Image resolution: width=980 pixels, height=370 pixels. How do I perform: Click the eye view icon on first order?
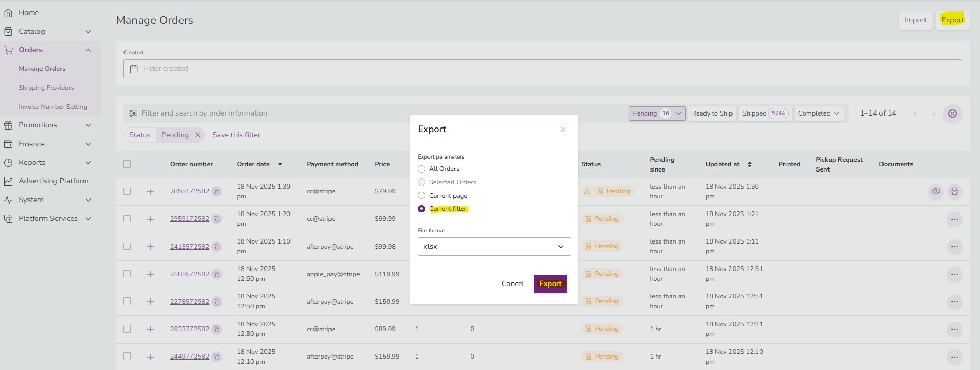point(935,191)
